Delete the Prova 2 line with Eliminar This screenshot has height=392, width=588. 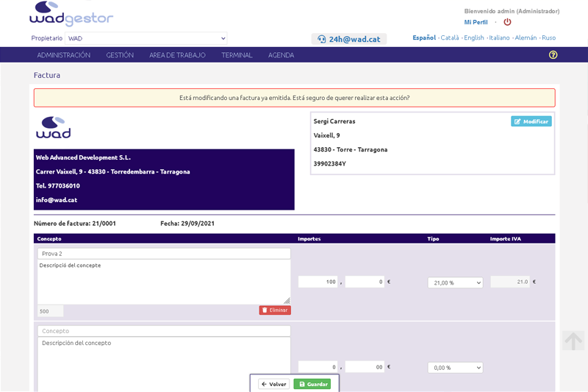point(275,310)
